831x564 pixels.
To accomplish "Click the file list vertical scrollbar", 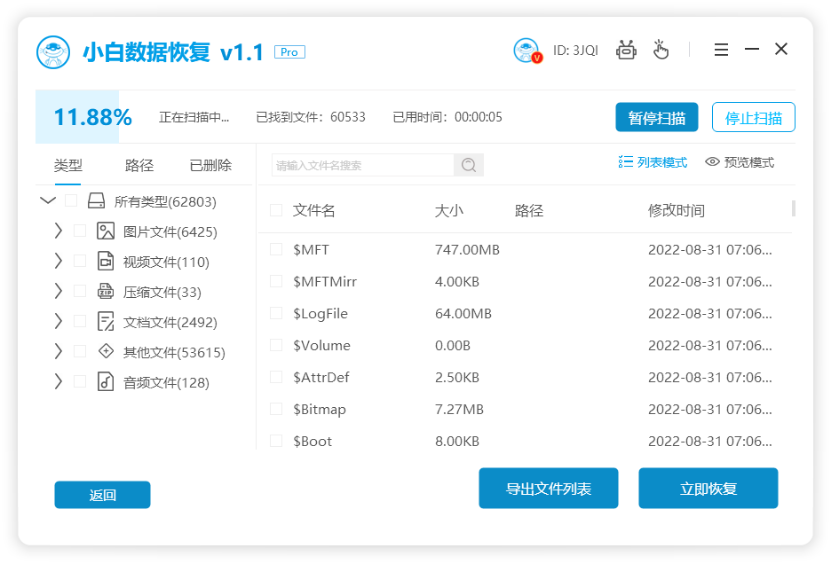I will pos(794,209).
